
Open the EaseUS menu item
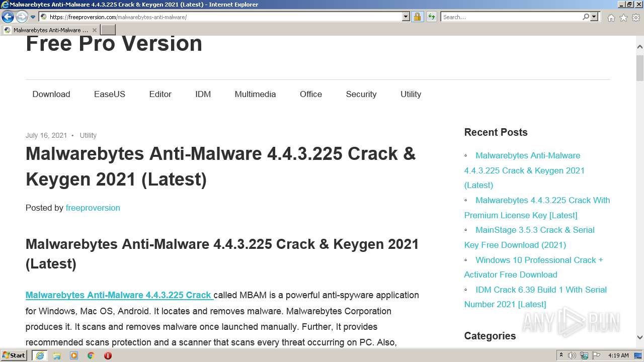pyautogui.click(x=110, y=94)
